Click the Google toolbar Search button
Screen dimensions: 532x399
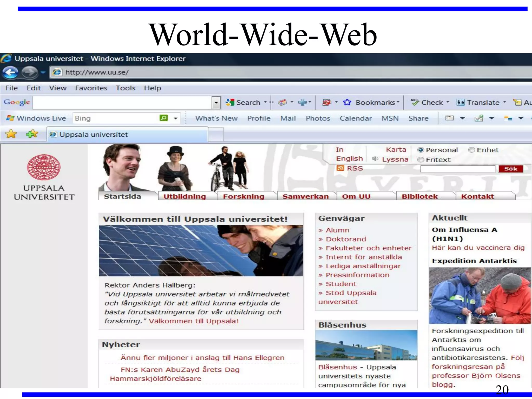[243, 102]
